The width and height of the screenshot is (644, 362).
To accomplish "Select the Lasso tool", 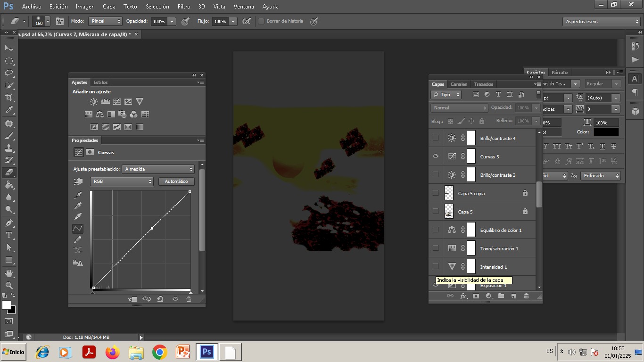I will coord(9,73).
